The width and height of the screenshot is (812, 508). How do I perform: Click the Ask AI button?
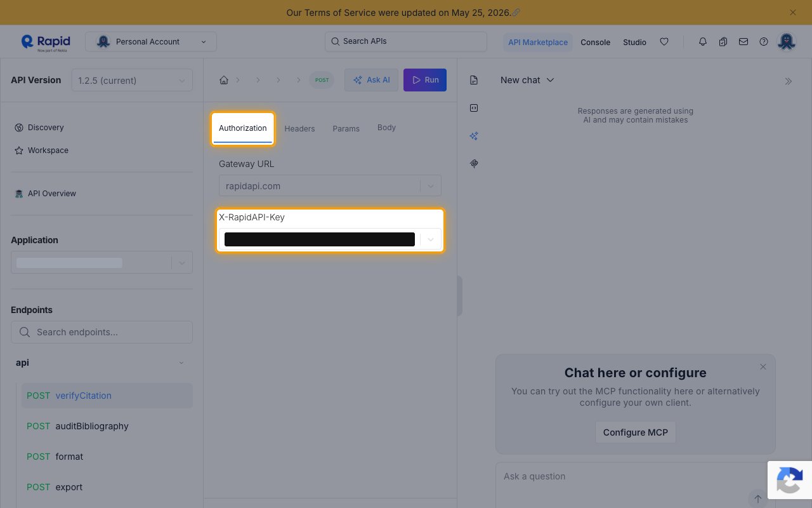(x=371, y=80)
